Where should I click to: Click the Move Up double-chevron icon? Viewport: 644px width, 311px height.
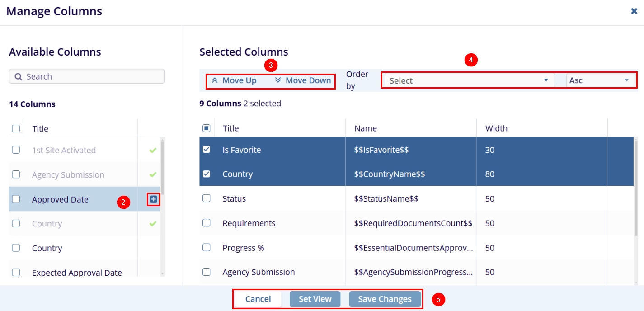point(215,80)
